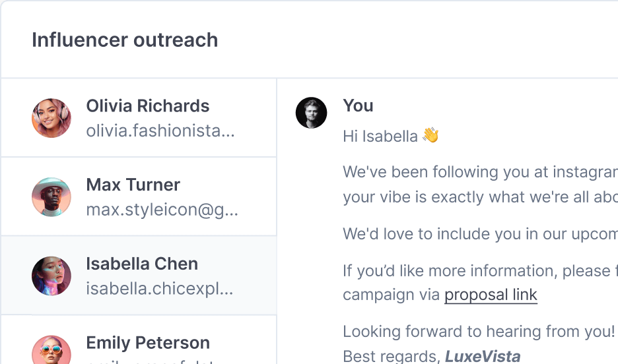Image resolution: width=618 pixels, height=364 pixels.
Task: Open the Isabella Chen conversation
Action: tap(142, 264)
